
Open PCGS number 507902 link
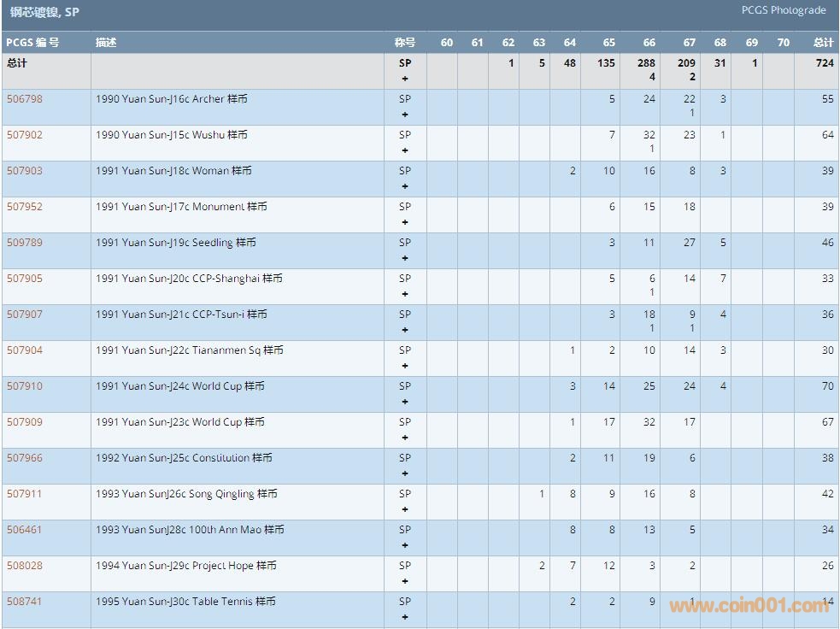pyautogui.click(x=24, y=135)
